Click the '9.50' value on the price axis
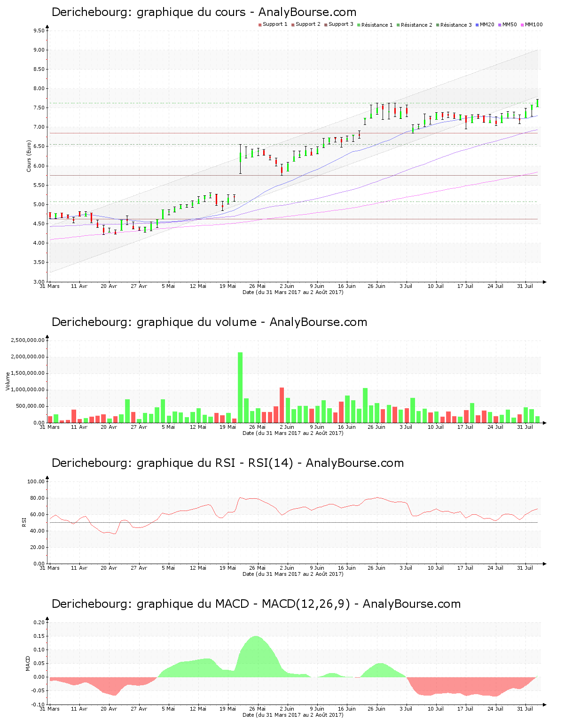 point(39,31)
